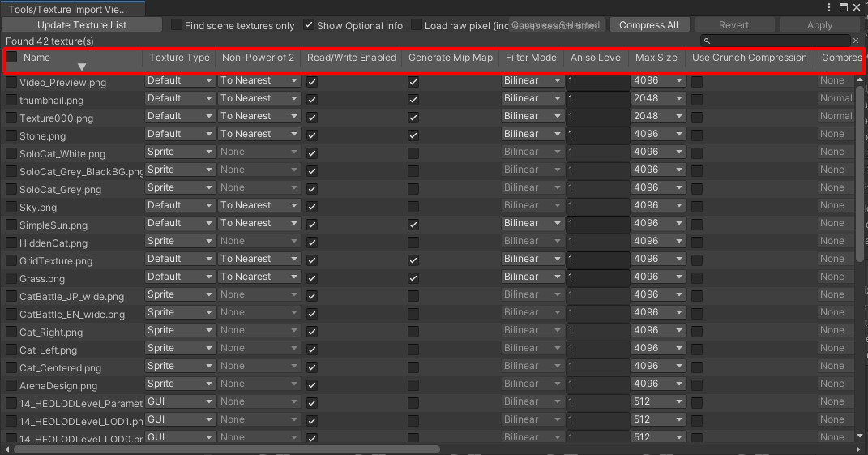Screen dimensions: 868x455
Task: Enable Generate Mip Map for Sky.png
Action: (x=413, y=207)
